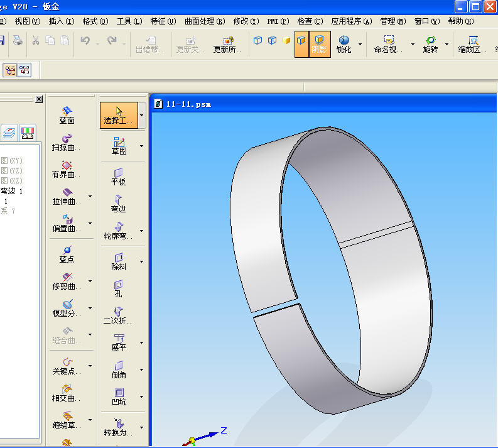Click the print icon in toolbar
This screenshot has width=498, height=448.
coord(18,40)
